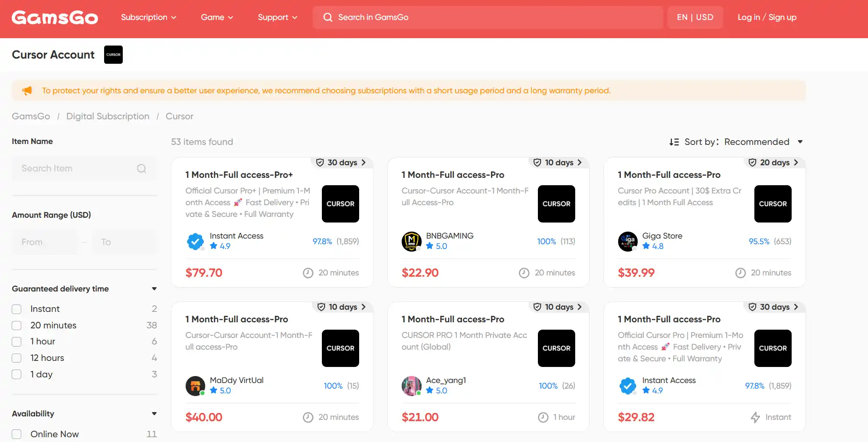Open Cursor thumbnail on $79.70 listing
The width and height of the screenshot is (868, 442).
pos(341,204)
